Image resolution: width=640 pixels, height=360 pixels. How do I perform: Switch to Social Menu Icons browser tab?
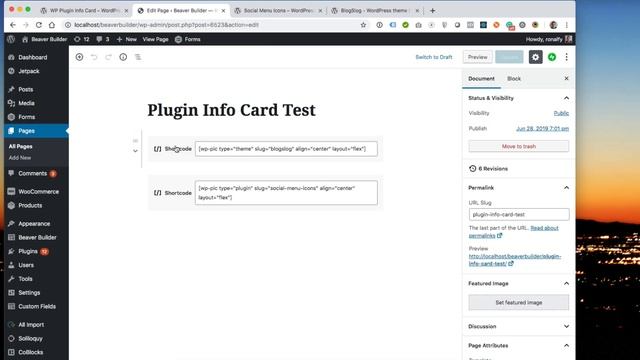click(x=278, y=11)
